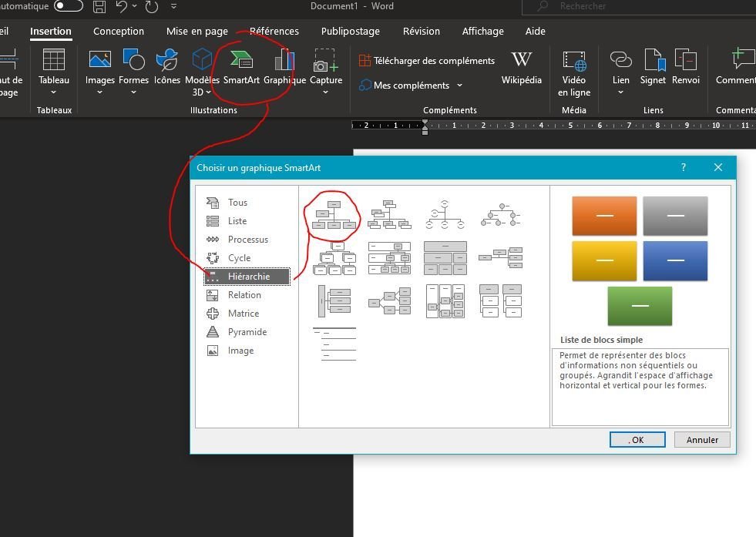The width and height of the screenshot is (756, 537).
Task: Choose the lined list layout thumbnail
Action: click(x=334, y=344)
